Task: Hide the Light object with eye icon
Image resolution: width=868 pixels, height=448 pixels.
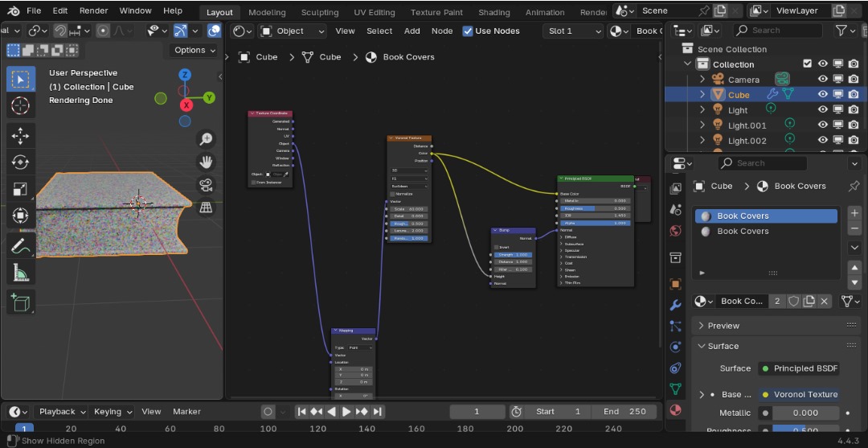Action: (823, 109)
